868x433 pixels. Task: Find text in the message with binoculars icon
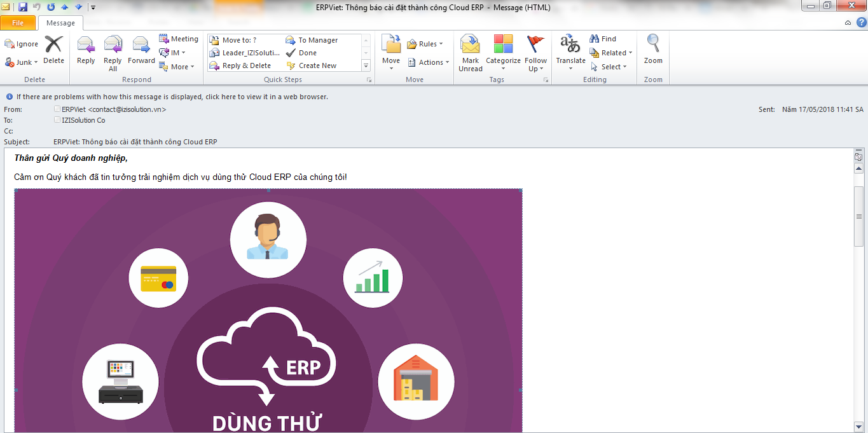point(603,39)
